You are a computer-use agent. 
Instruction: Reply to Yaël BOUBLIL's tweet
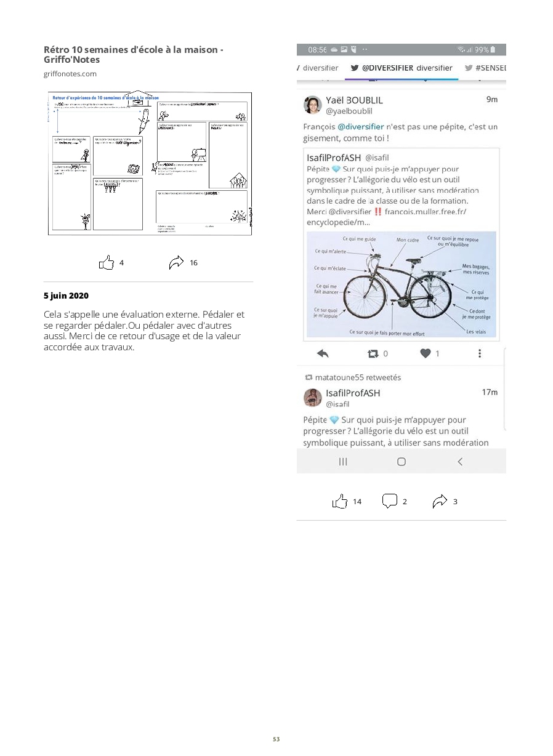tap(323, 353)
